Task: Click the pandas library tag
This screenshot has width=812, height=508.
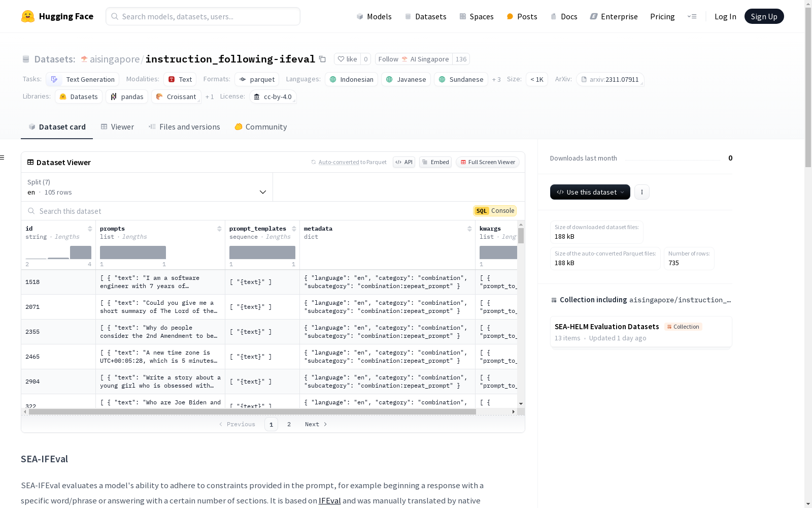Action: [x=127, y=97]
